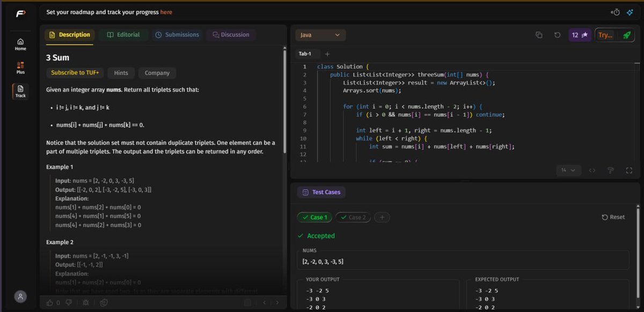Toggle fullscreen editor with the expand icon
Viewport: 644px width, 312px height.
click(x=629, y=170)
